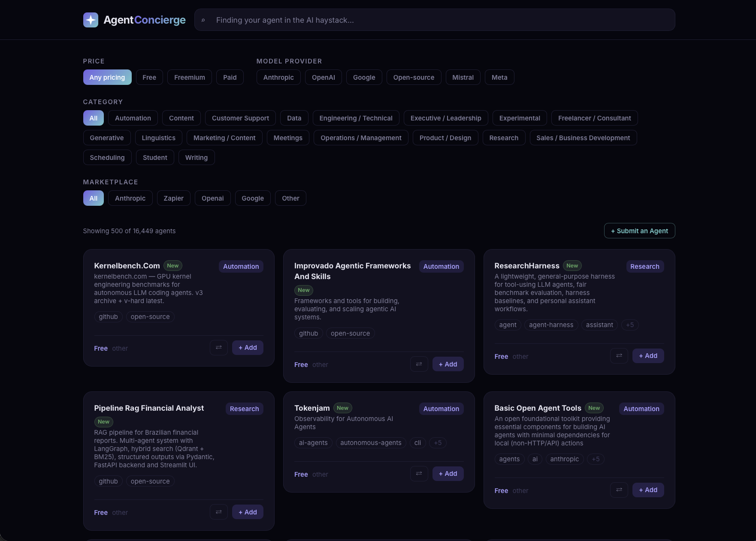Choose the Generative category
Viewport: 756px width, 541px height.
tap(107, 138)
